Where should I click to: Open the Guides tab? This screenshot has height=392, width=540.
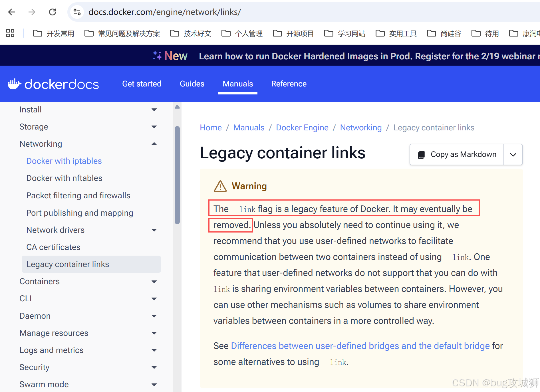pos(192,84)
